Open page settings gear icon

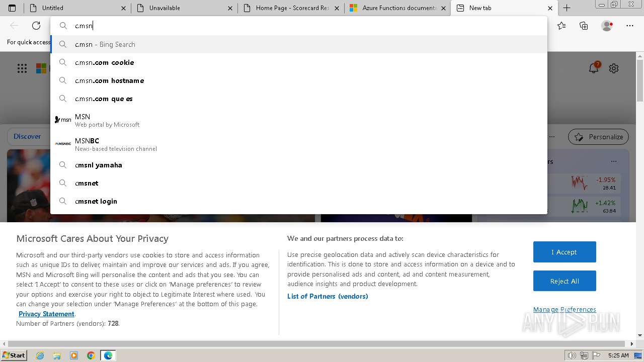tap(614, 68)
